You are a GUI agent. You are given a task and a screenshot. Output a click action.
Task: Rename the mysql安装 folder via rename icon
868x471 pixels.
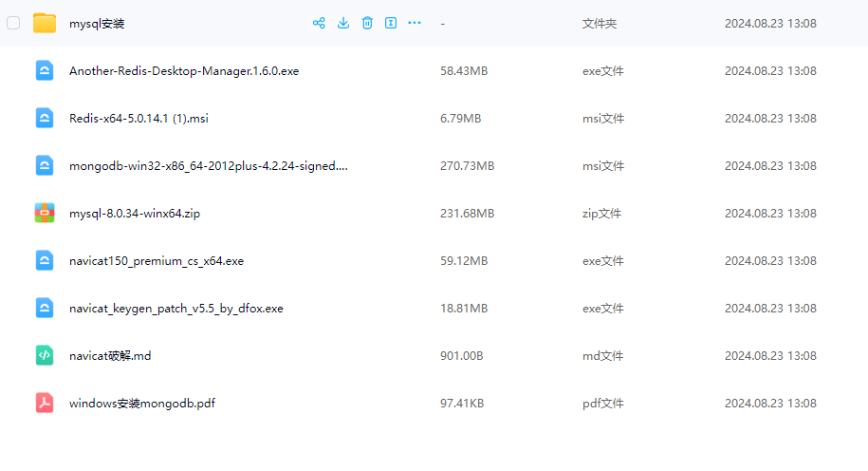[x=391, y=23]
